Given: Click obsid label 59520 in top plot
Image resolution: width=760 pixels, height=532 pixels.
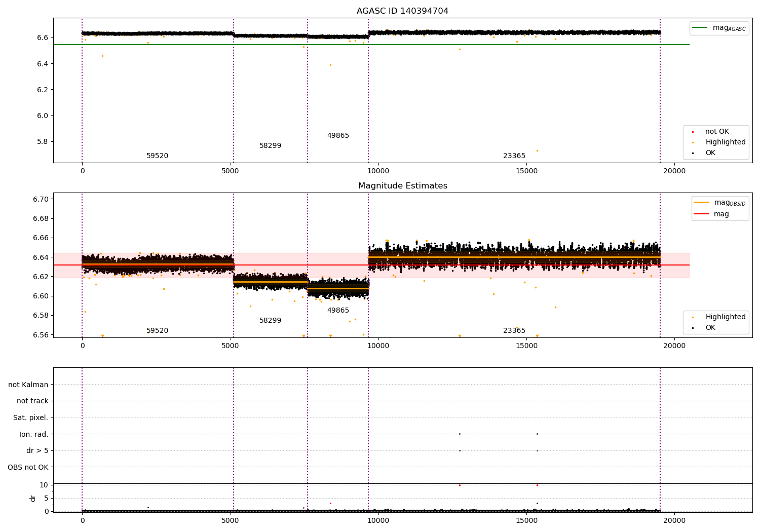Looking at the screenshot, I should (x=157, y=156).
